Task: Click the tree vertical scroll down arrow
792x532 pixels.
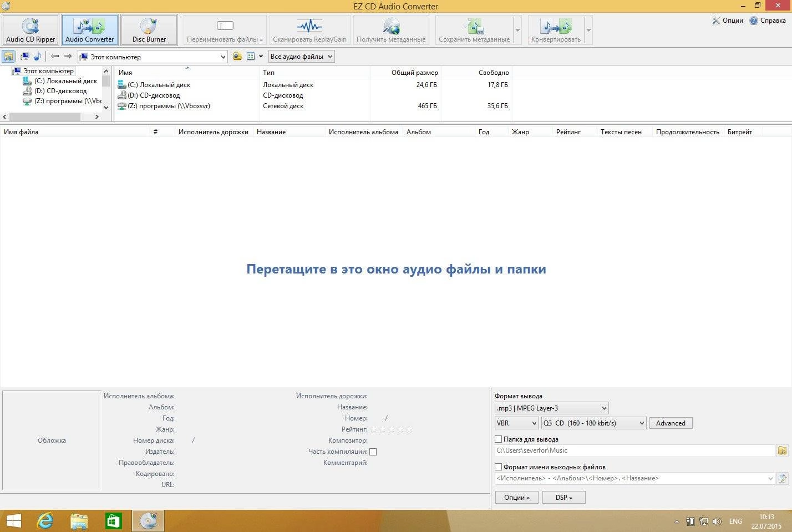Action: [x=106, y=108]
